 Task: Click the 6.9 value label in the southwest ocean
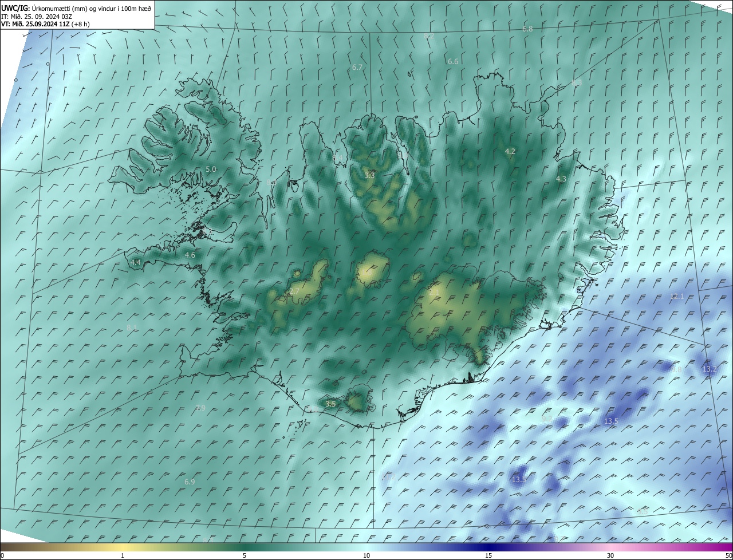point(190,482)
